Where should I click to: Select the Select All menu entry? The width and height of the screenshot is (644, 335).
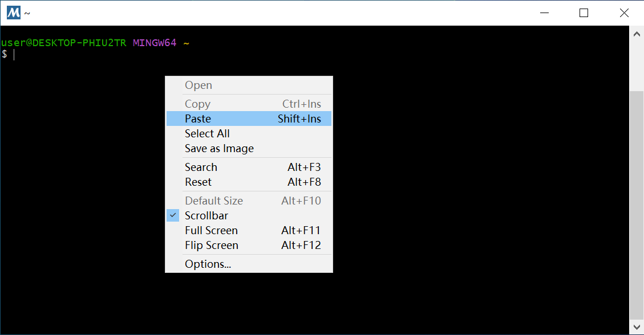pyautogui.click(x=207, y=134)
